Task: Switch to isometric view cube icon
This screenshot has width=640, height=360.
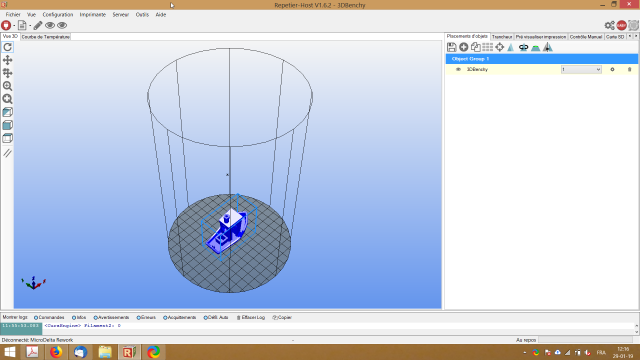Action: click(7, 112)
